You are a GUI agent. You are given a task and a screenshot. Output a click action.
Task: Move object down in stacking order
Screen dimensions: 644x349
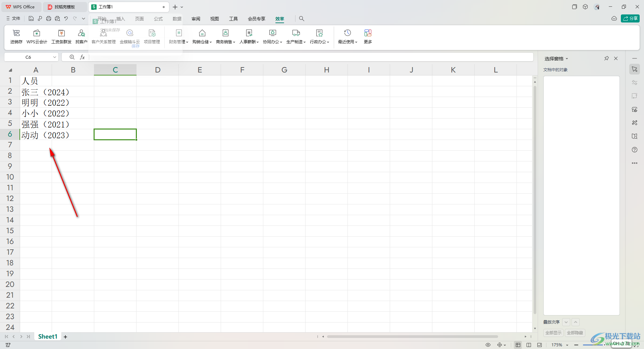pos(566,322)
